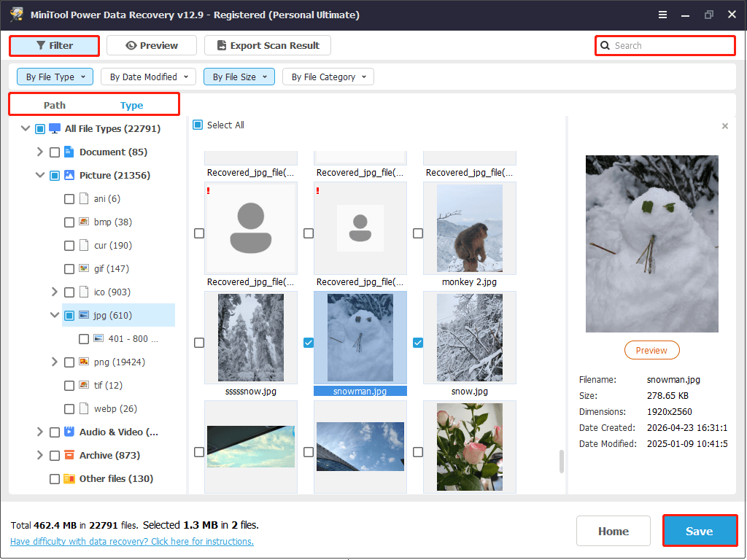Collapse the jpg (610) node arrow
Image resolution: width=747 pixels, height=560 pixels.
click(55, 315)
